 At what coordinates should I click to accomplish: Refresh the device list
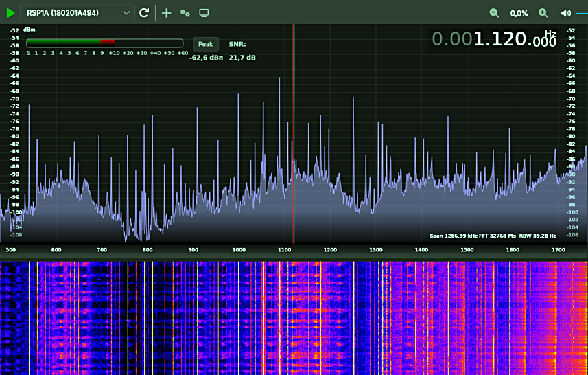click(x=144, y=13)
